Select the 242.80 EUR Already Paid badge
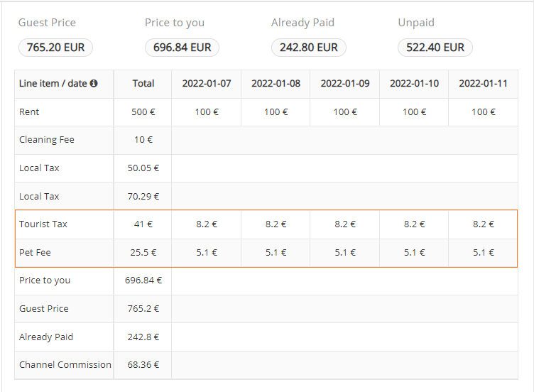534x392 pixels. (308, 48)
